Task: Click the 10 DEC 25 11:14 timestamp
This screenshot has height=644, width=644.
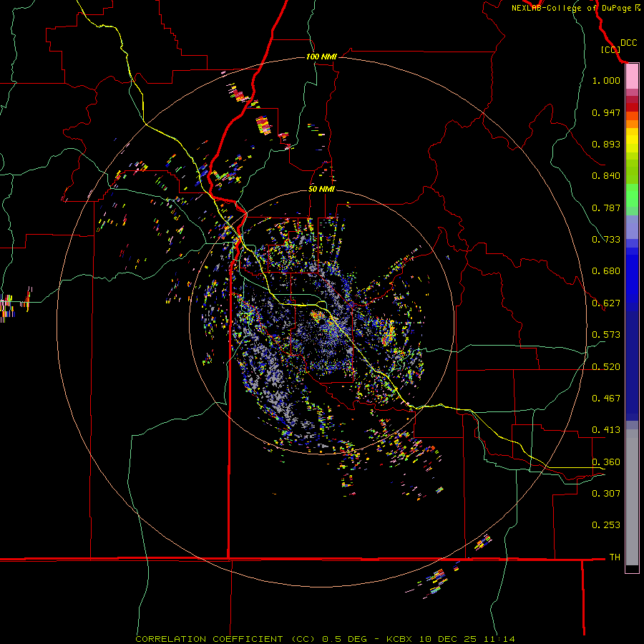Action: pyautogui.click(x=467, y=639)
